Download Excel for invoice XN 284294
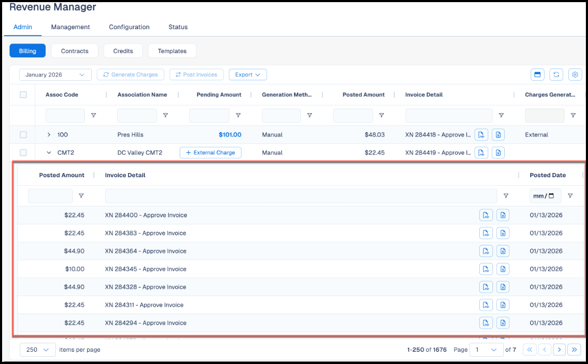 point(503,323)
